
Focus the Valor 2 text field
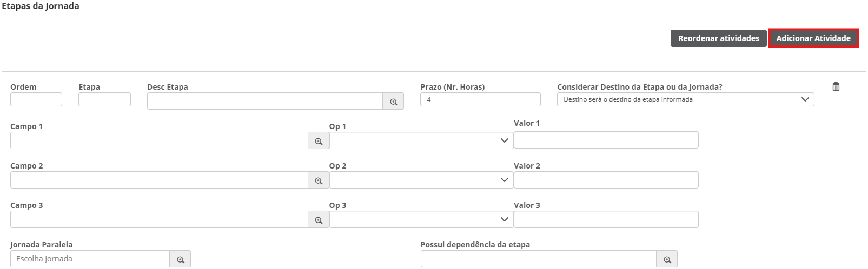606,180
